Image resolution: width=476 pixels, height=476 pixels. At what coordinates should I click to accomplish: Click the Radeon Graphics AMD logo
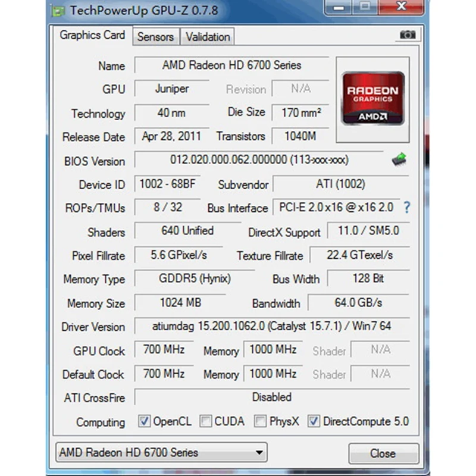[373, 99]
